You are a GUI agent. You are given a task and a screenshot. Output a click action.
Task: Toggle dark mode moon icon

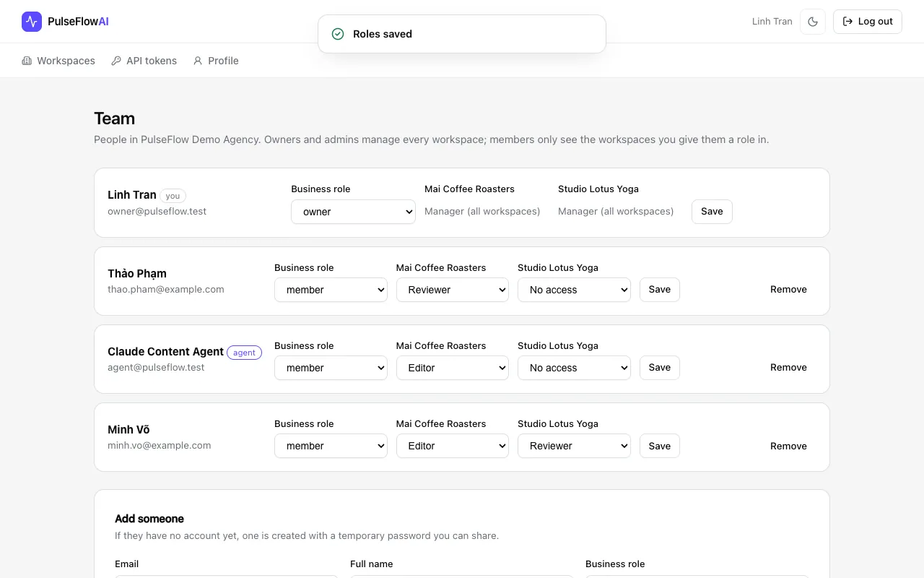[813, 22]
